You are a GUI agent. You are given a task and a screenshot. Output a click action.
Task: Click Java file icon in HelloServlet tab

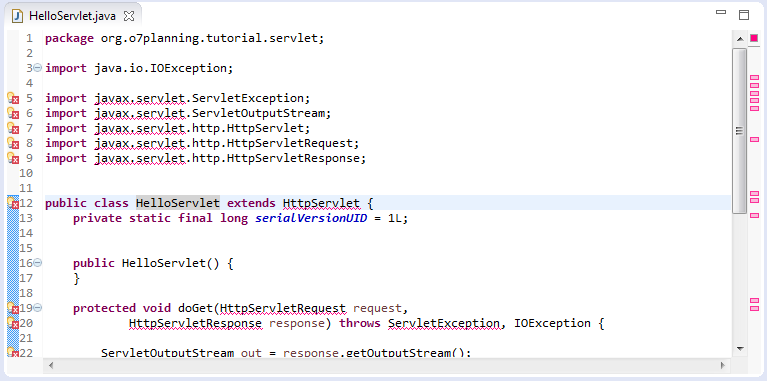(x=18, y=16)
